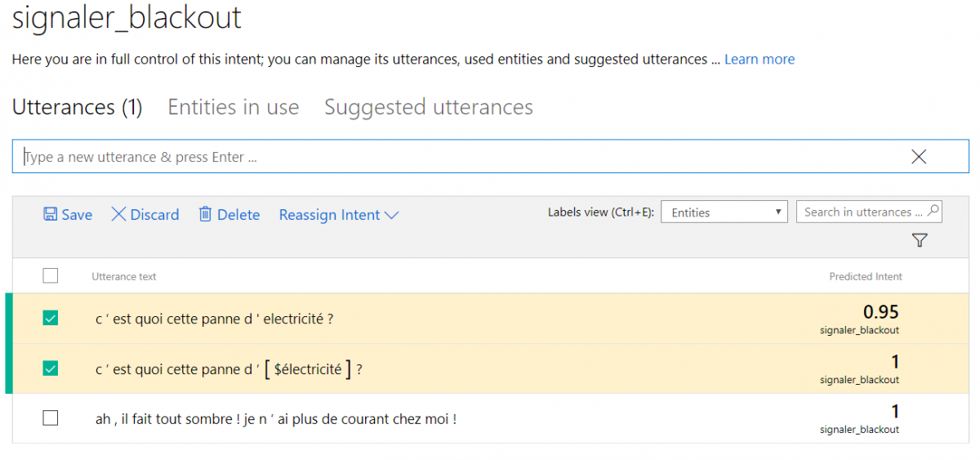Viewport: 980px width, 460px height.
Task: Click the Reassign Intent chevron arrow
Action: (x=391, y=216)
